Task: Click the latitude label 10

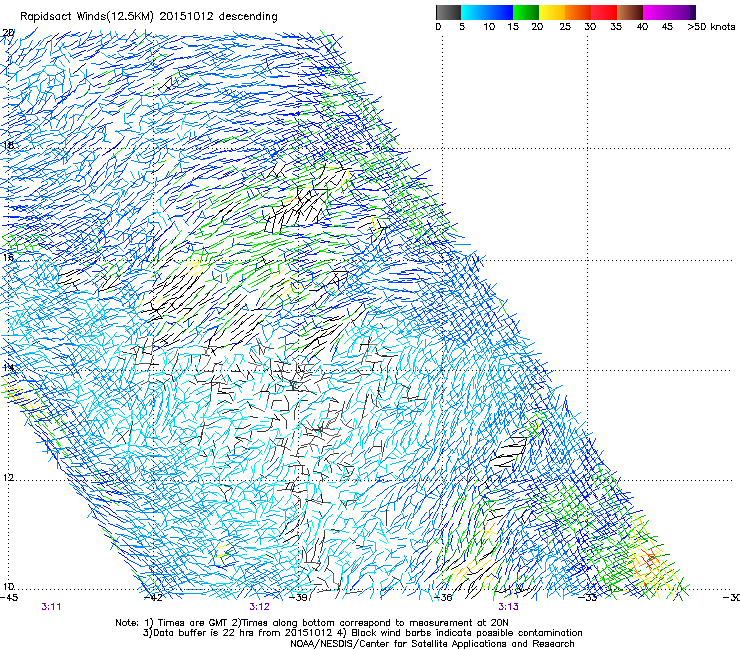Action: pos(8,587)
